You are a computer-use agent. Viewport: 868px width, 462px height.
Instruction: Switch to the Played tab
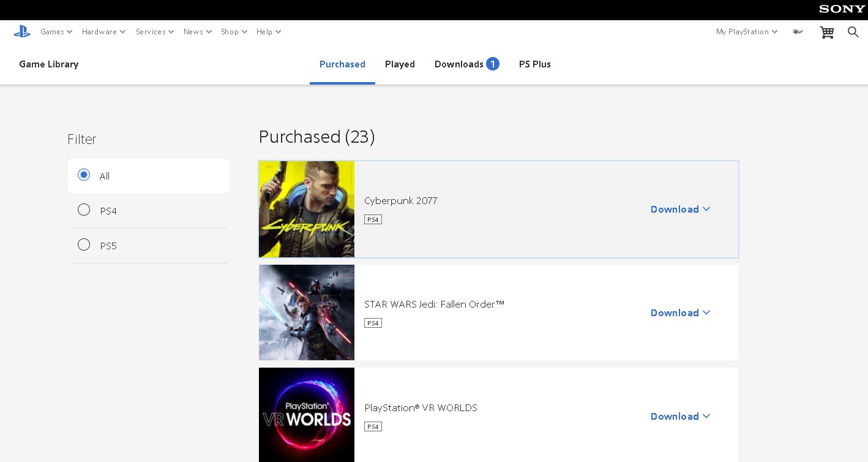(400, 64)
